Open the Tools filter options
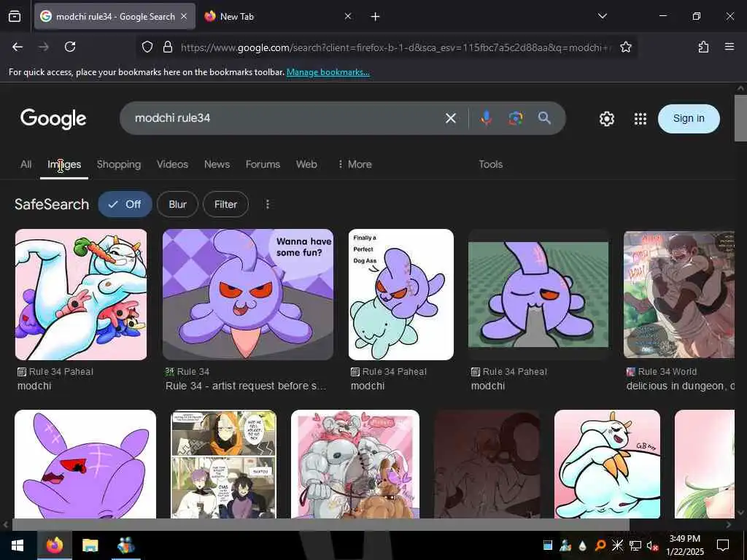Image resolution: width=747 pixels, height=560 pixels. point(491,164)
